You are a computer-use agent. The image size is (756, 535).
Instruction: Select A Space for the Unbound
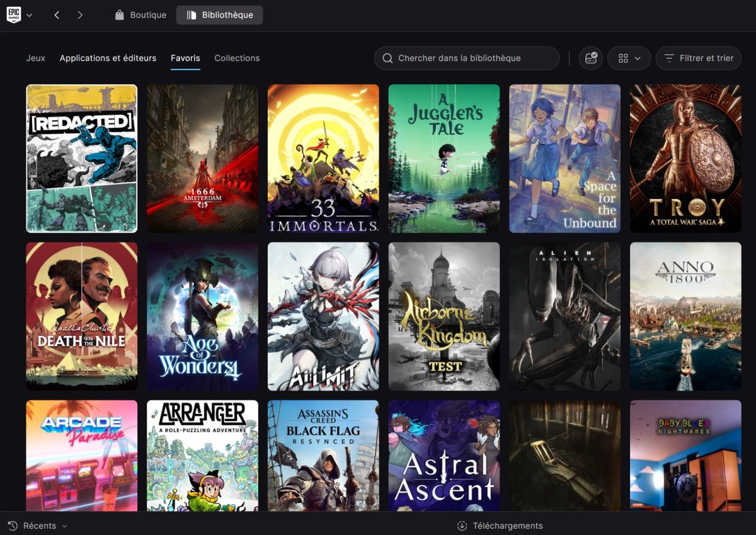[x=565, y=159]
